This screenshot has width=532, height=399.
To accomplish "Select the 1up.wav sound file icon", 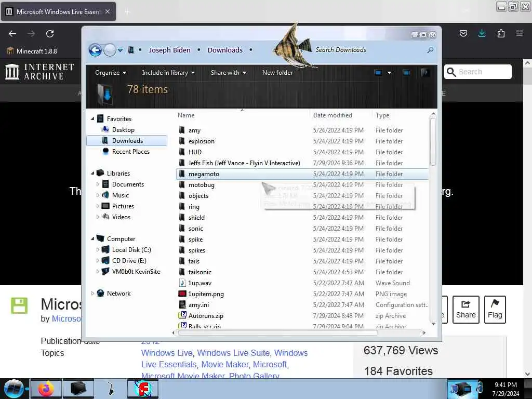I will pyautogui.click(x=182, y=283).
